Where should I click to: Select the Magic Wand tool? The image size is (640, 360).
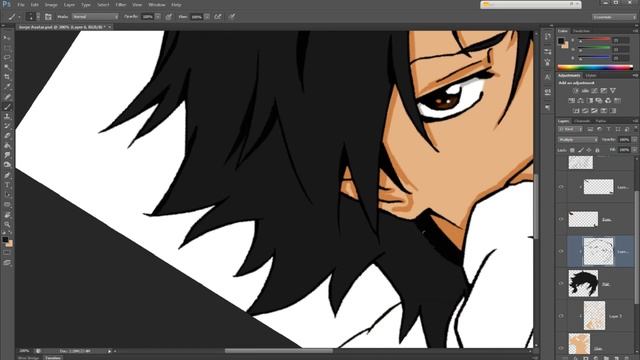7,67
